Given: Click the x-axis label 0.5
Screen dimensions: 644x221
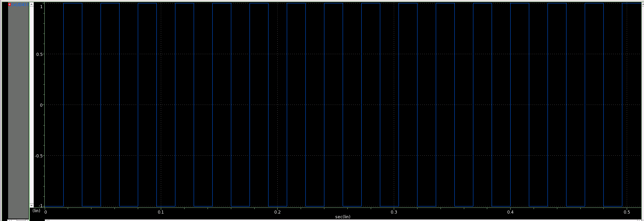Looking at the screenshot, I should pos(627,212).
